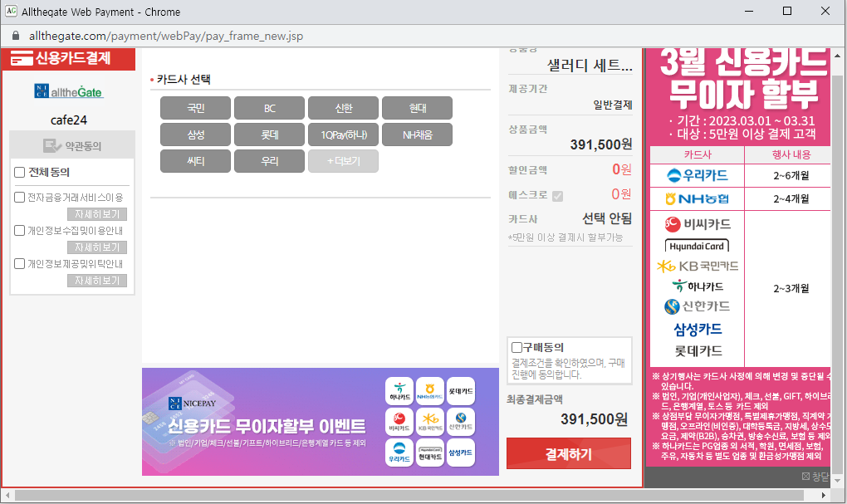Click 롯데카드 logo in installment table
Viewport: 847px width, 504px height.
click(698, 351)
